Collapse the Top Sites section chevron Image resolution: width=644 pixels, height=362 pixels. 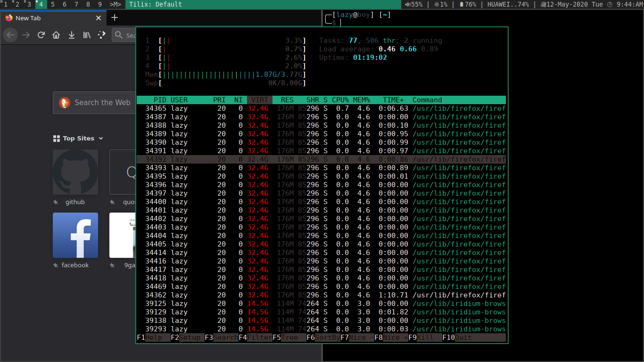pos(101,139)
